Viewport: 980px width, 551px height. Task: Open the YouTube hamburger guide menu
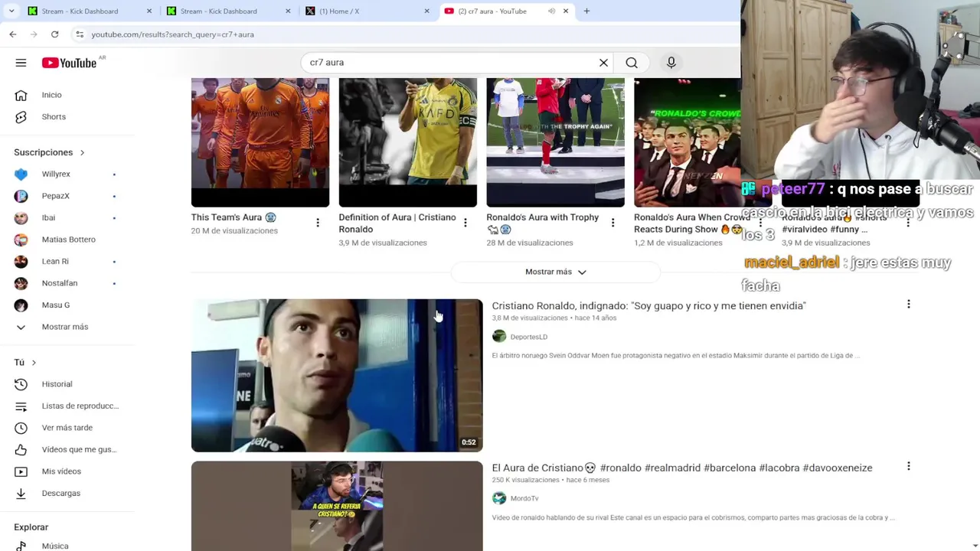point(21,63)
